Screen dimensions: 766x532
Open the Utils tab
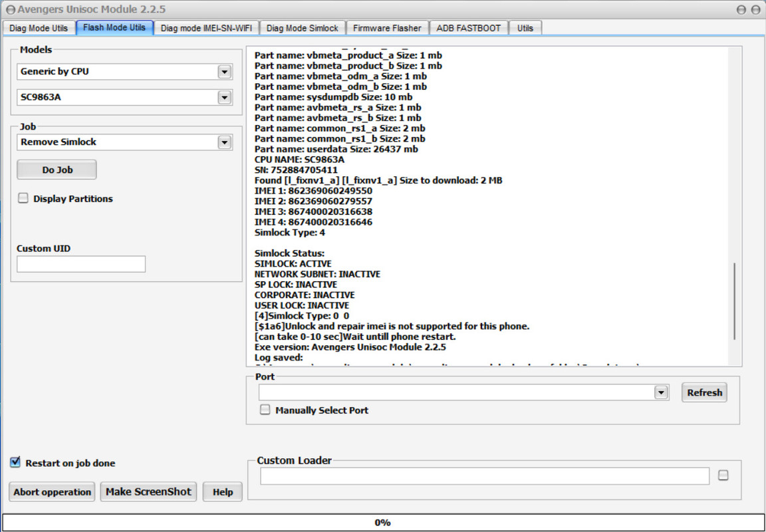tap(525, 28)
